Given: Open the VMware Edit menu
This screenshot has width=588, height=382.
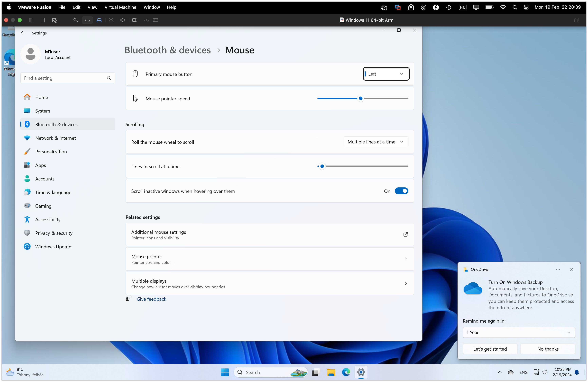Looking at the screenshot, I should (x=76, y=7).
